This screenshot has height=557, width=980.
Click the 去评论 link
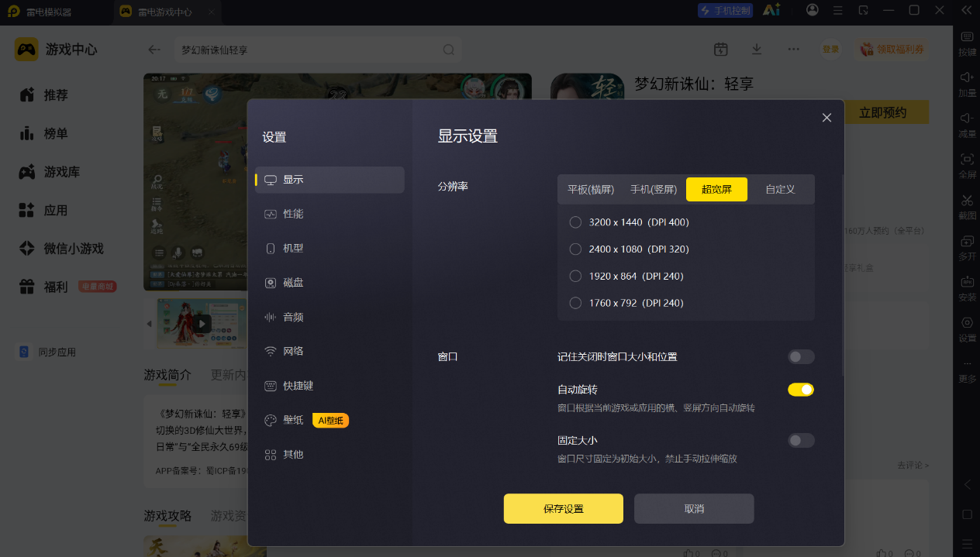point(913,466)
